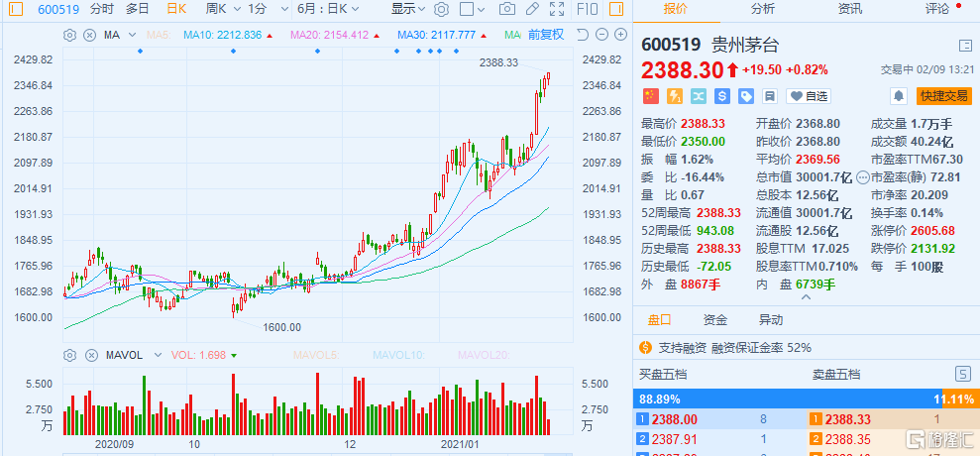Screen dimensions: 980x456
Task: Click the orange lightning Level-1 icon
Action: click(675, 96)
